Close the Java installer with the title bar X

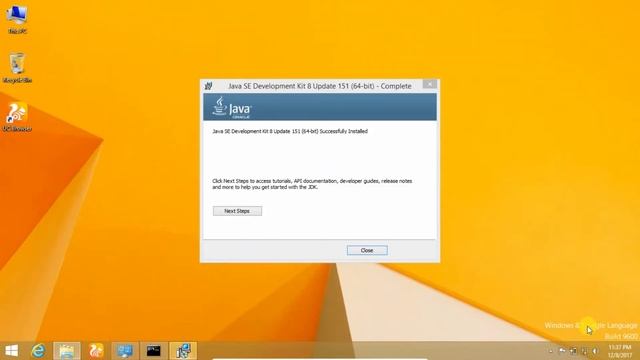pos(429,84)
